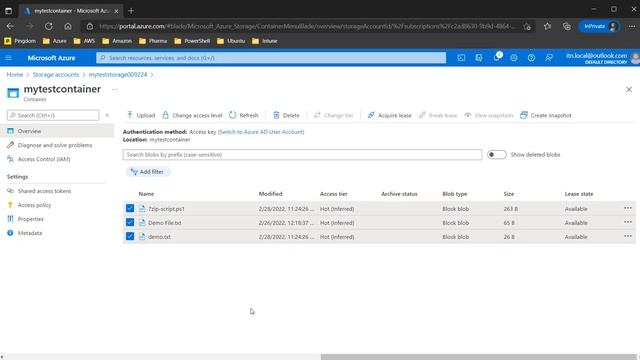Sort by the Size column header

(509, 194)
